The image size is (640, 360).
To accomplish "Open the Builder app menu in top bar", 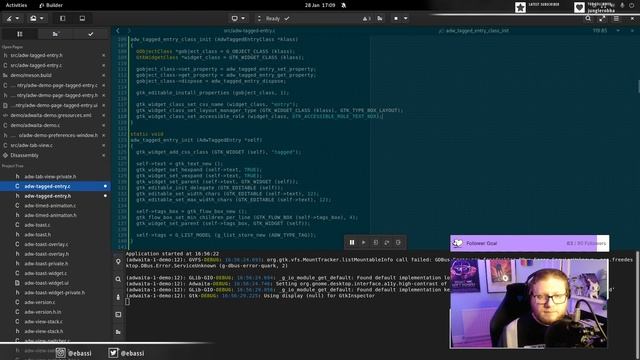I will click(x=51, y=5).
